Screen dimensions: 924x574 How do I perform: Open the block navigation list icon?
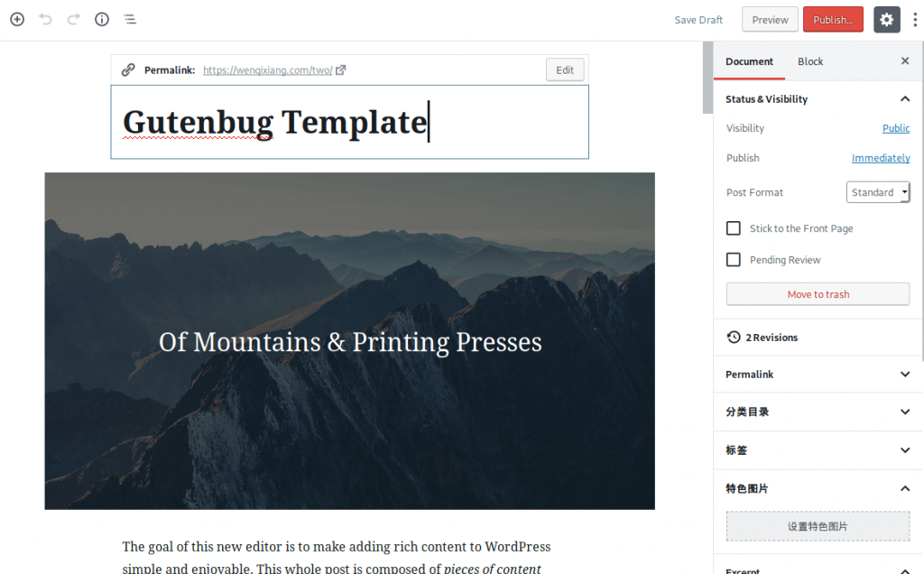(130, 20)
